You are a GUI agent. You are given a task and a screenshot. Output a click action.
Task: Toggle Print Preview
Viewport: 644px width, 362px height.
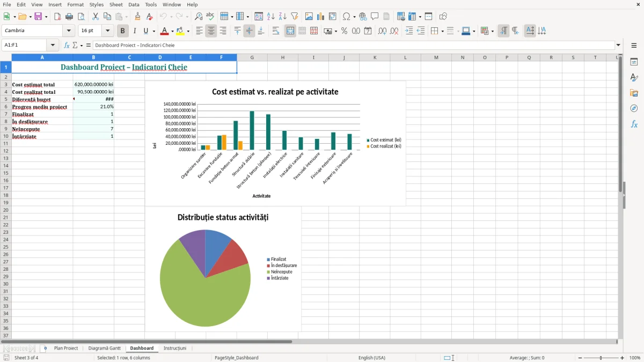point(81,17)
